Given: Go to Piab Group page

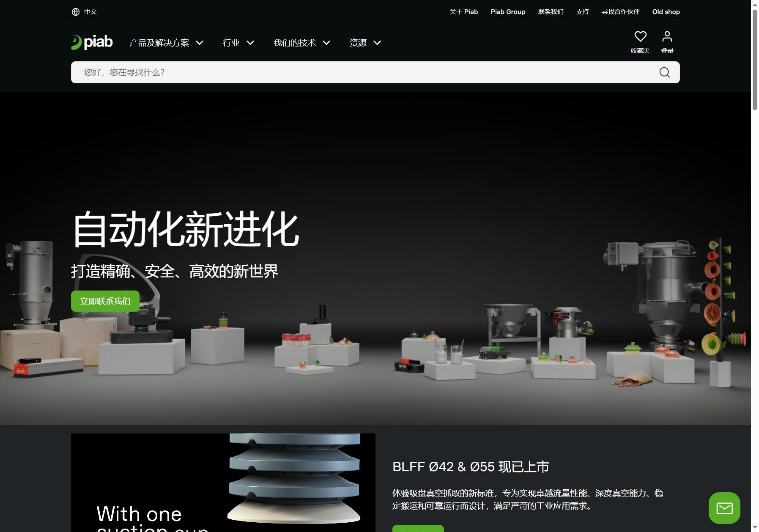Looking at the screenshot, I should point(508,12).
